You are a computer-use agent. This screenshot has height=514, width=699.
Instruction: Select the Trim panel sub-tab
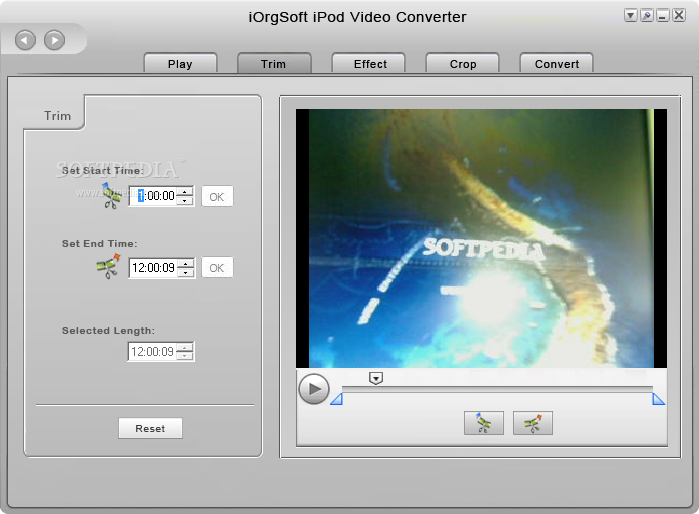(57, 115)
